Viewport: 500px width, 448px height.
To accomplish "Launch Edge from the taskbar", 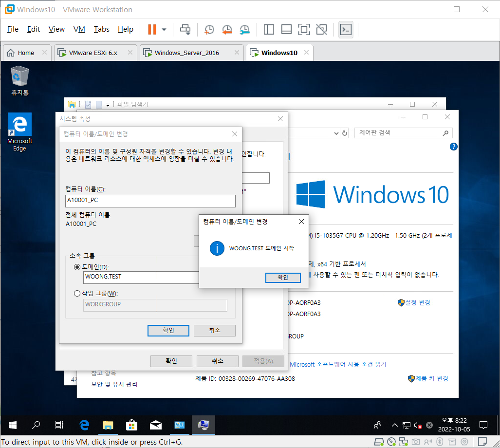I will pos(84,425).
